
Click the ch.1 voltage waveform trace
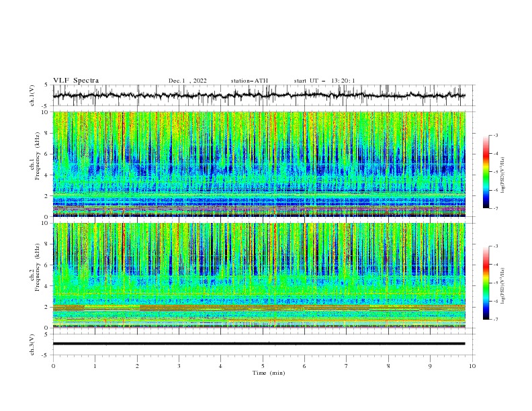point(259,95)
